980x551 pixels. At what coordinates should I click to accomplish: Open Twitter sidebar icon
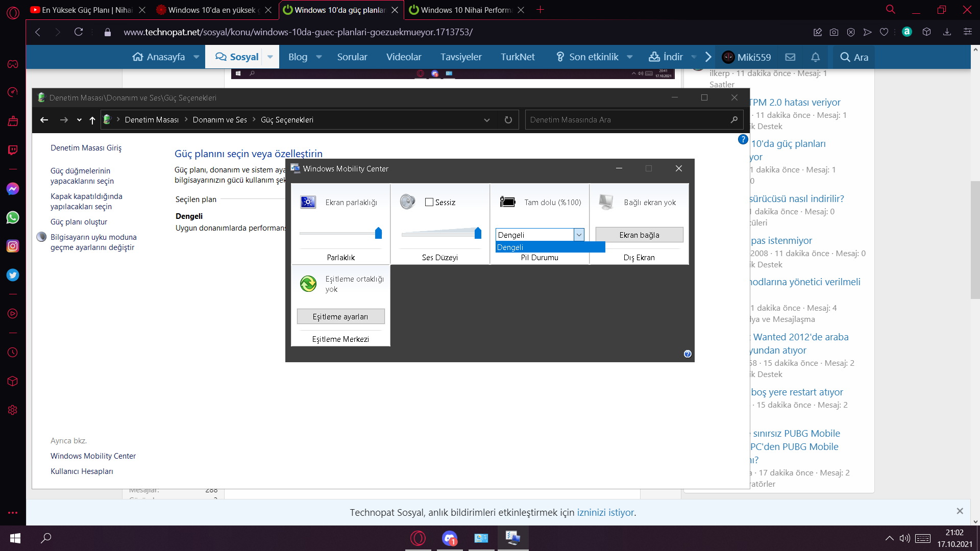13,275
